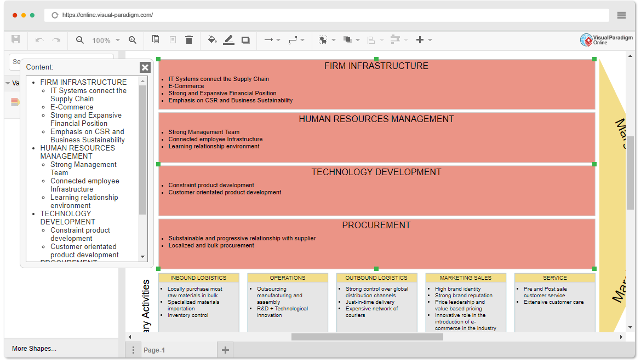Click 'Localized and bulk procurement' bullet on canvas
The height and width of the screenshot is (364, 641).
211,246
